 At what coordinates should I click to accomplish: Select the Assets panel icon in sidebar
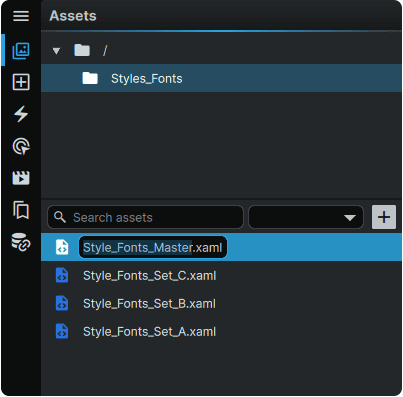pyautogui.click(x=21, y=51)
